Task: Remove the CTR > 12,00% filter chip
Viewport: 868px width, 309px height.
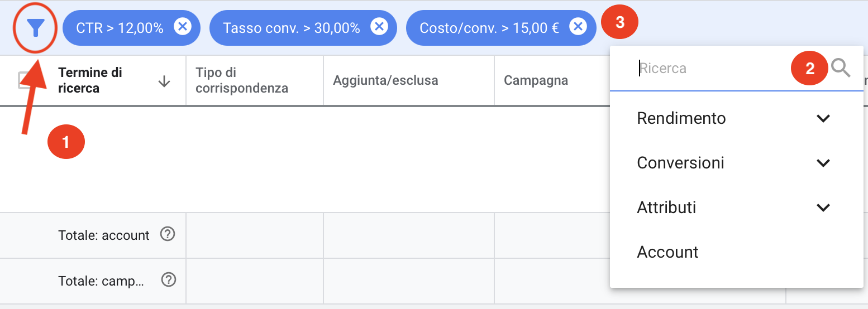Action: click(183, 26)
